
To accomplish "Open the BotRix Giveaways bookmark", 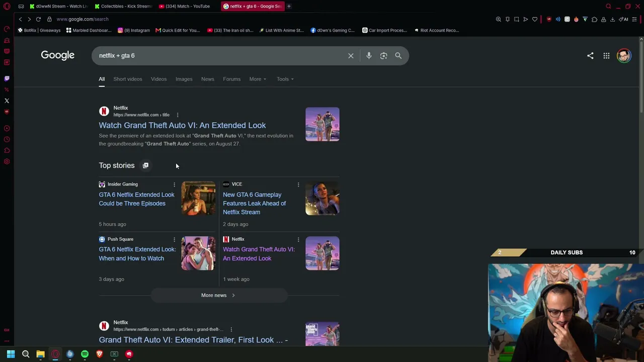I will click(39, 30).
